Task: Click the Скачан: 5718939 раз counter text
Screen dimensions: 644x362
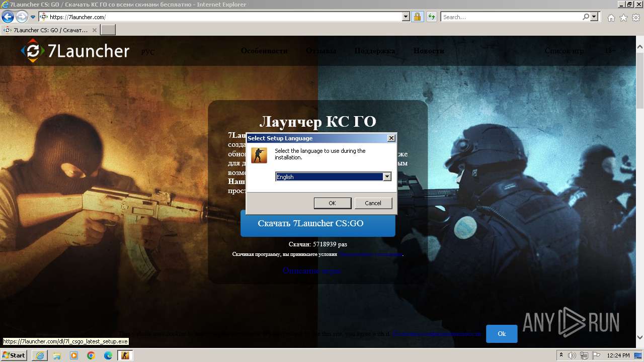Action: pyautogui.click(x=318, y=244)
